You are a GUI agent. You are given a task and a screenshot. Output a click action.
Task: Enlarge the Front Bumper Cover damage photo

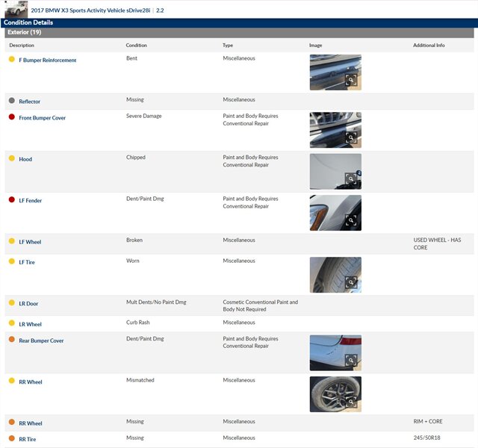pos(351,137)
